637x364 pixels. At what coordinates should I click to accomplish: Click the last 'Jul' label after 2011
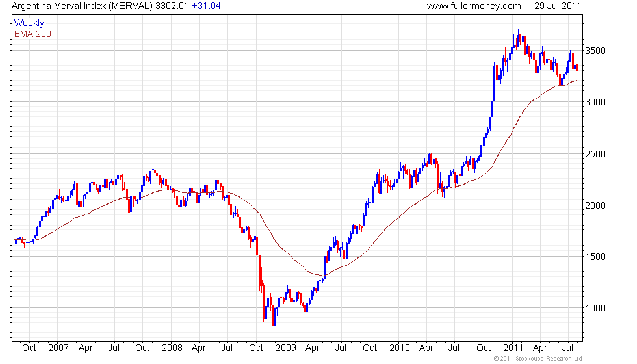coord(567,348)
